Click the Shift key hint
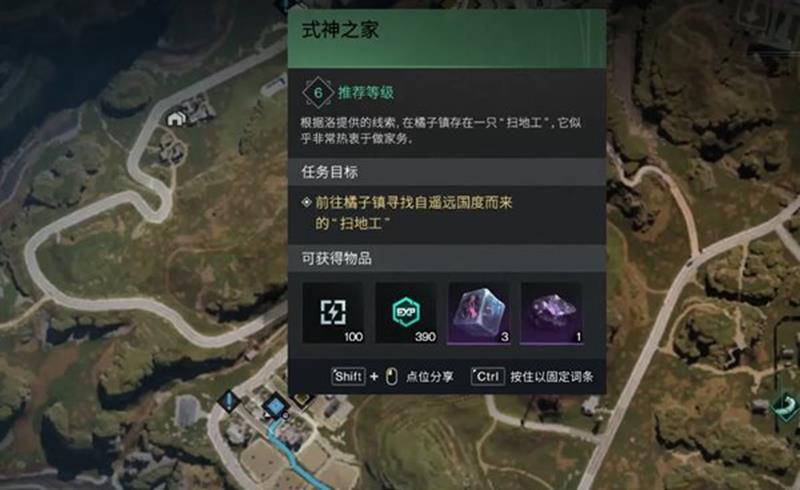800x490 pixels. coord(348,377)
